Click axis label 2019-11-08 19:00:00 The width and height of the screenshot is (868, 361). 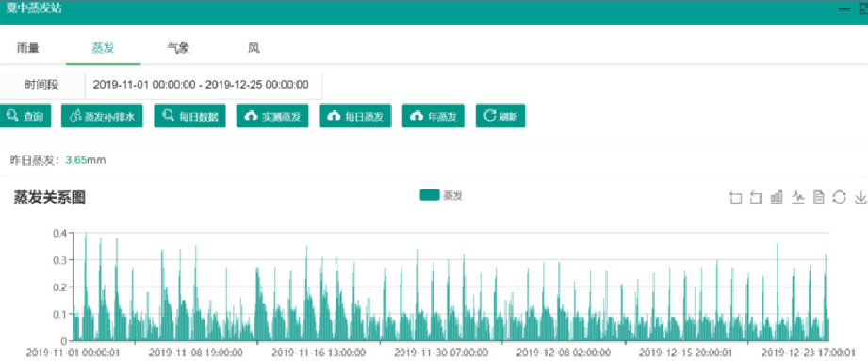(195, 353)
